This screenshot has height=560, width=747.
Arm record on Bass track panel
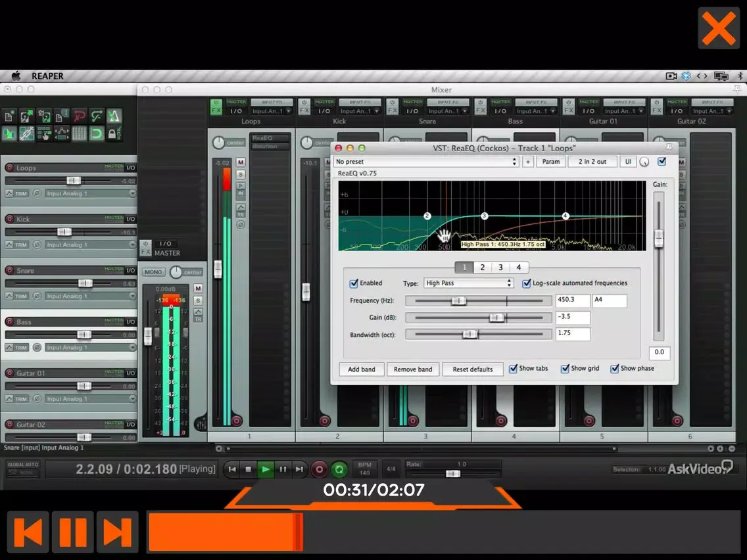tap(9, 322)
